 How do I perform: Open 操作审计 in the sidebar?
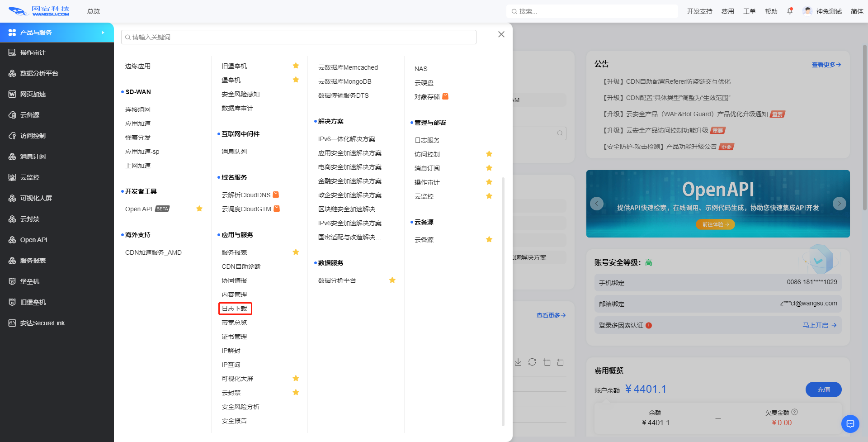(57, 52)
